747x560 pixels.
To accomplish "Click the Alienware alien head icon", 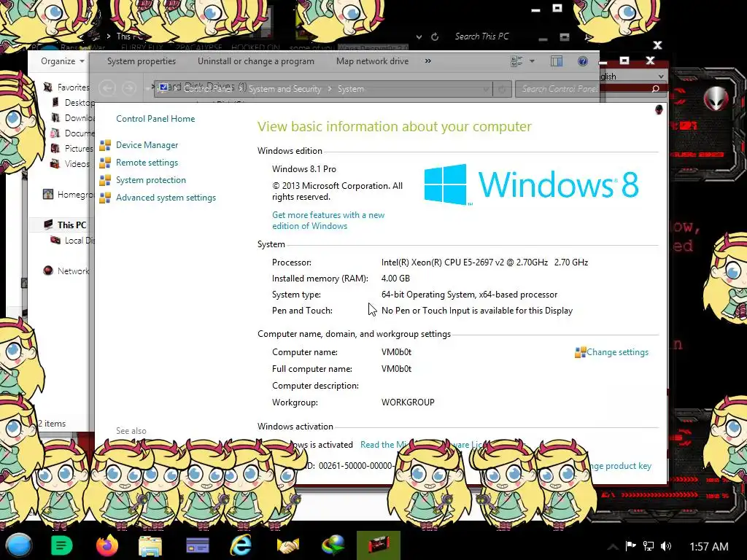I will pyautogui.click(x=716, y=98).
